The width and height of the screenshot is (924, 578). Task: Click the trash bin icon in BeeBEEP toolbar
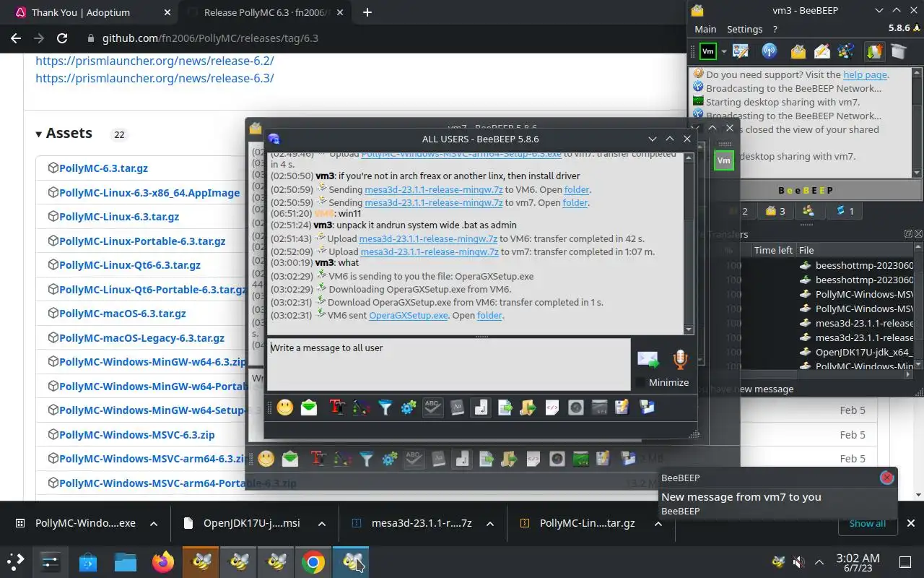[x=898, y=51]
